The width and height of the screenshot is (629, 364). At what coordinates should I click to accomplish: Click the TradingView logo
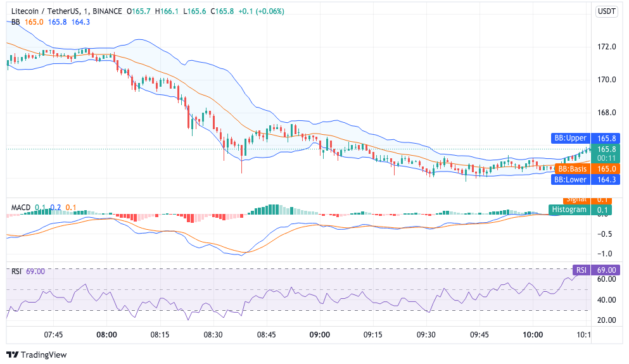[x=36, y=355]
